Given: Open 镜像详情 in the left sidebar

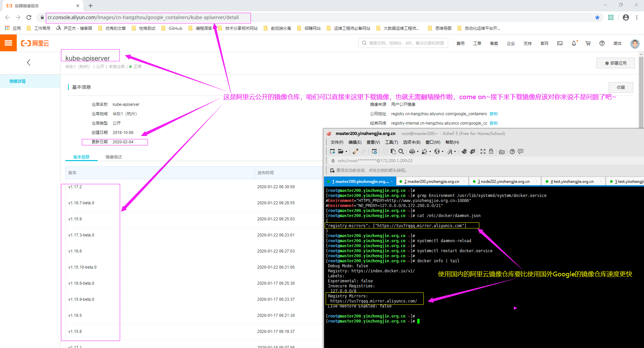Looking at the screenshot, I should click(x=30, y=81).
